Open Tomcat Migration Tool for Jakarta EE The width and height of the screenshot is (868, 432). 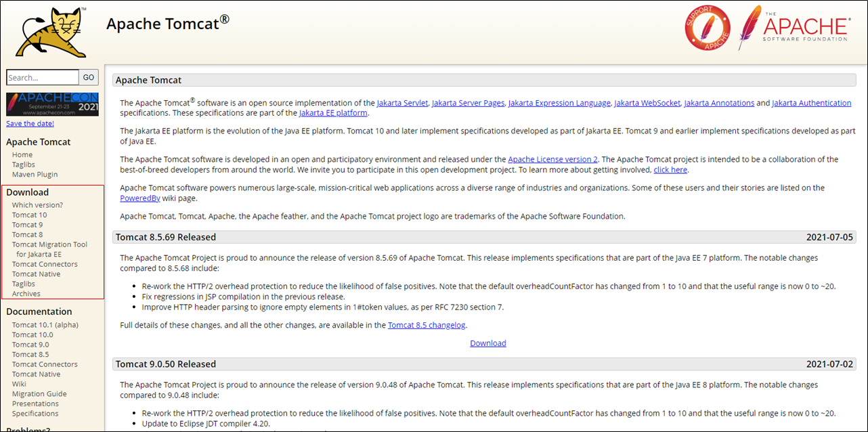tap(50, 249)
